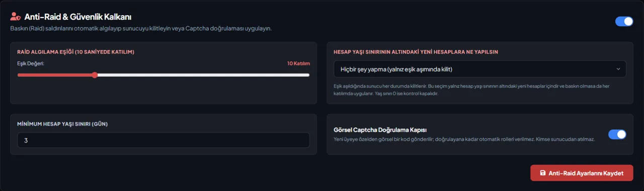Click the RAİD ALGILAMA EŞİĞİ heading
The height and width of the screenshot is (191, 644).
pyautogui.click(x=75, y=52)
